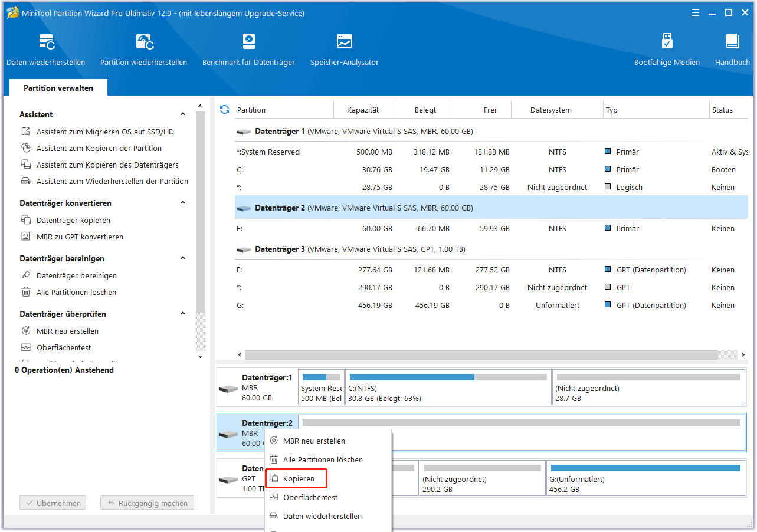
Task: Collapse Datenträger überprüfen section
Action: (x=183, y=314)
